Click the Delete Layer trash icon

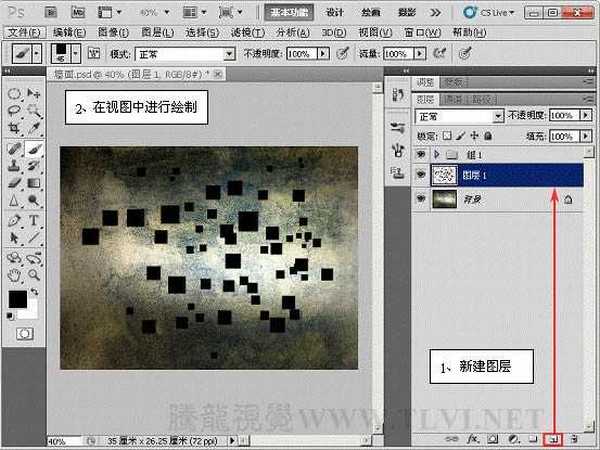572,439
